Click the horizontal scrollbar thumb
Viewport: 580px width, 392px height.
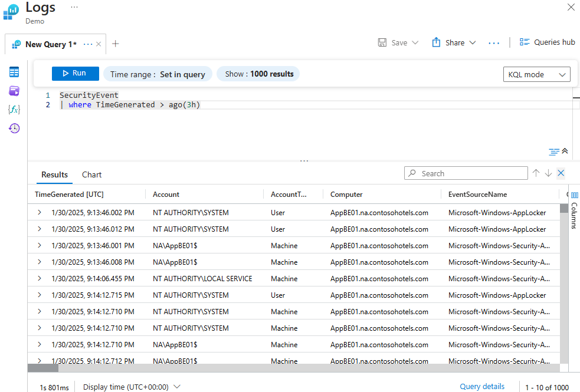pyautogui.click(x=43, y=368)
